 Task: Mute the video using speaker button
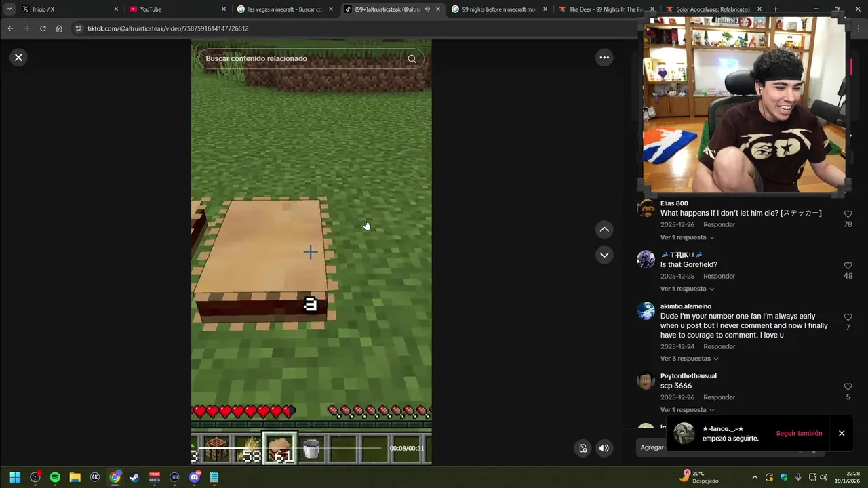click(604, 448)
